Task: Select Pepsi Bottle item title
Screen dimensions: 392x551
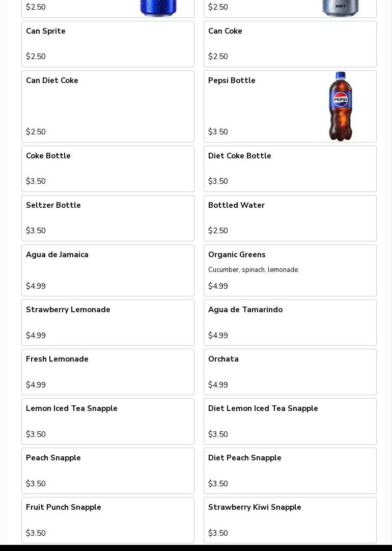Action: tap(232, 80)
